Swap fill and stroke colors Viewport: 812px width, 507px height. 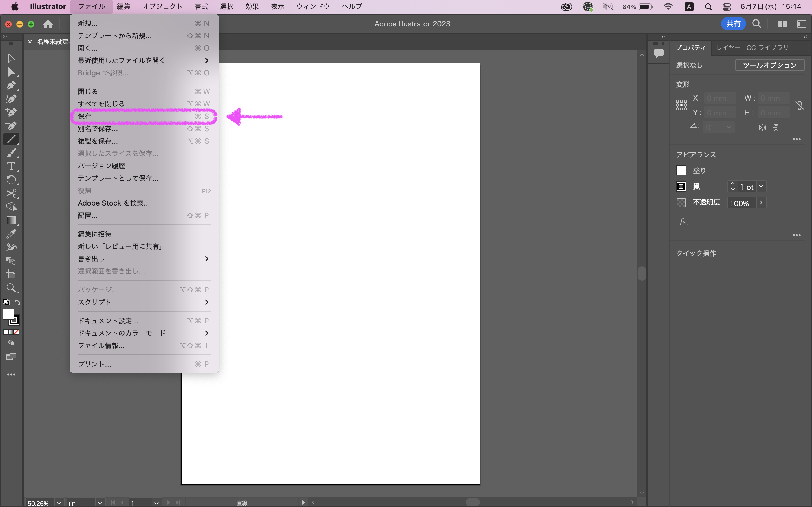(17, 302)
